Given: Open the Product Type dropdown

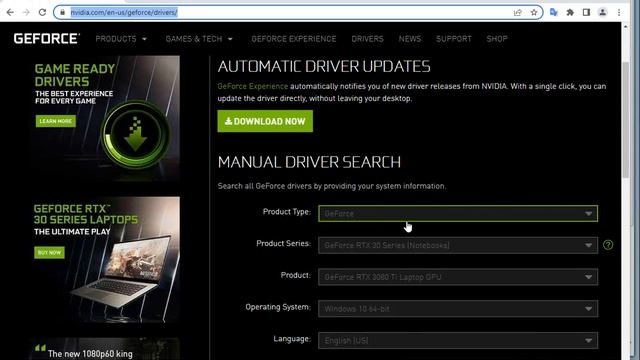Looking at the screenshot, I should click(x=458, y=213).
